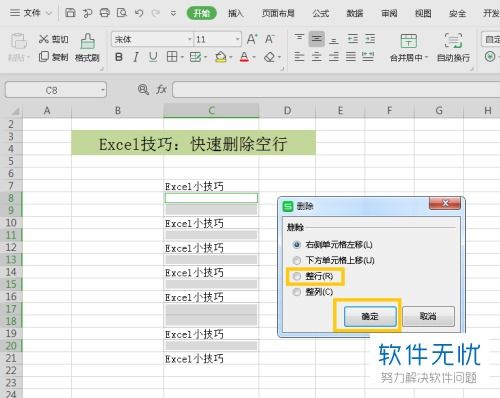Open Print Preview icon in quick toolbar
This screenshot has height=398, width=500.
[x=122, y=13]
